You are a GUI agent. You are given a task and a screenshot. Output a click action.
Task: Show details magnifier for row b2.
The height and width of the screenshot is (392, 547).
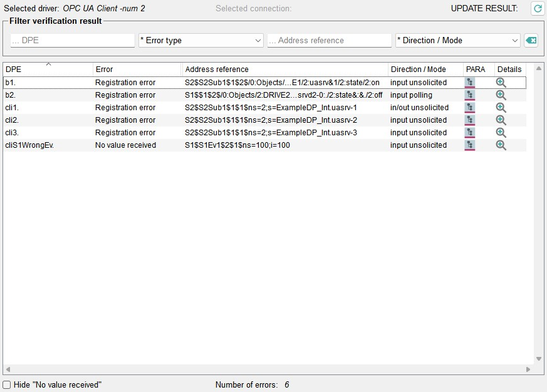501,95
